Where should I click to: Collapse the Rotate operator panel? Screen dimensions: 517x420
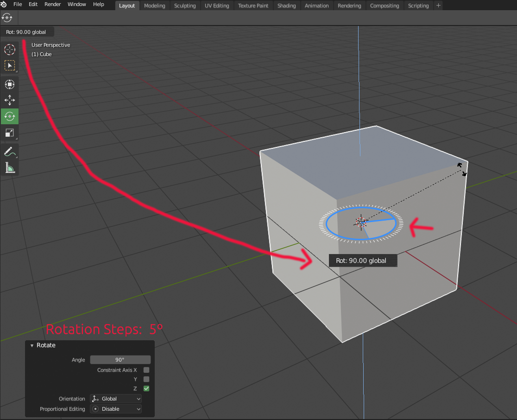32,345
